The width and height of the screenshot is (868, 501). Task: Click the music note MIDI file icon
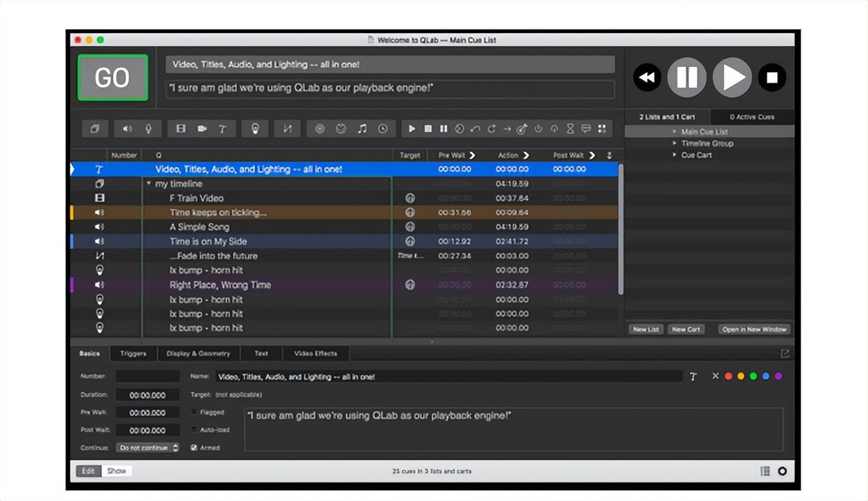click(362, 128)
